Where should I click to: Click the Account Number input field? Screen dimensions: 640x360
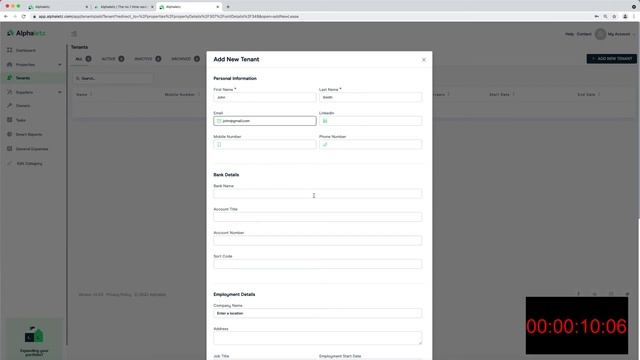click(318, 240)
